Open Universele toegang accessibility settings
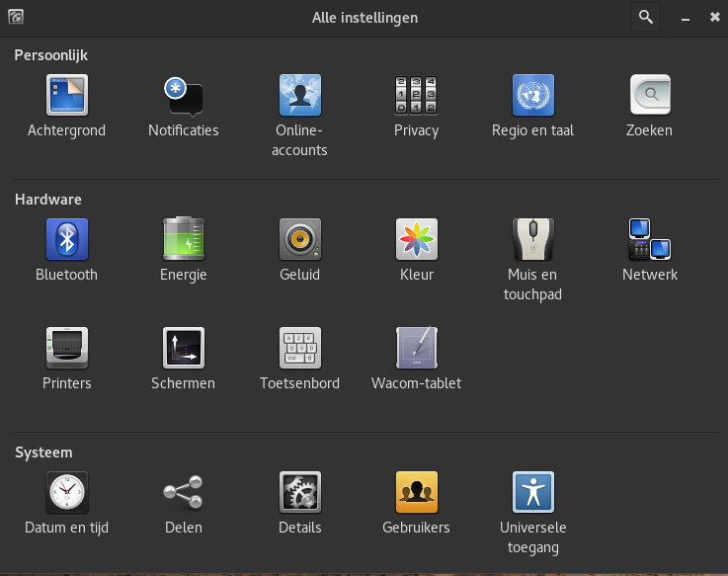This screenshot has width=728, height=576. (x=533, y=514)
